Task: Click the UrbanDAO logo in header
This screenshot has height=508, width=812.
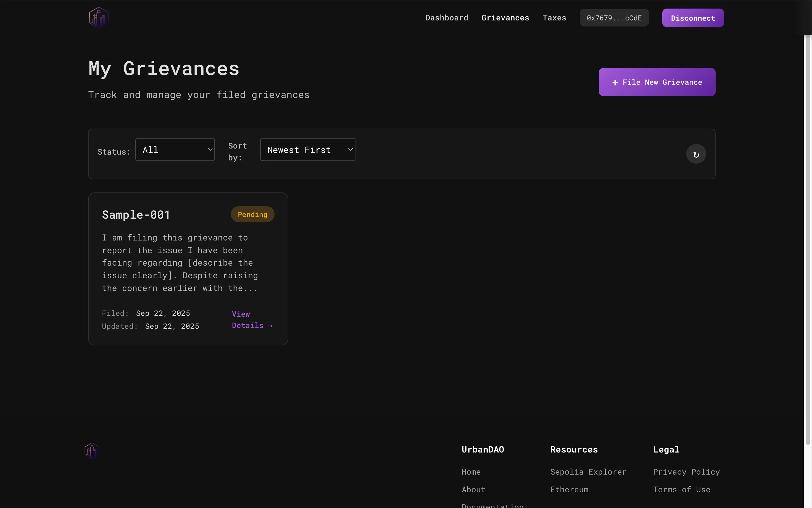Action: coord(99,17)
